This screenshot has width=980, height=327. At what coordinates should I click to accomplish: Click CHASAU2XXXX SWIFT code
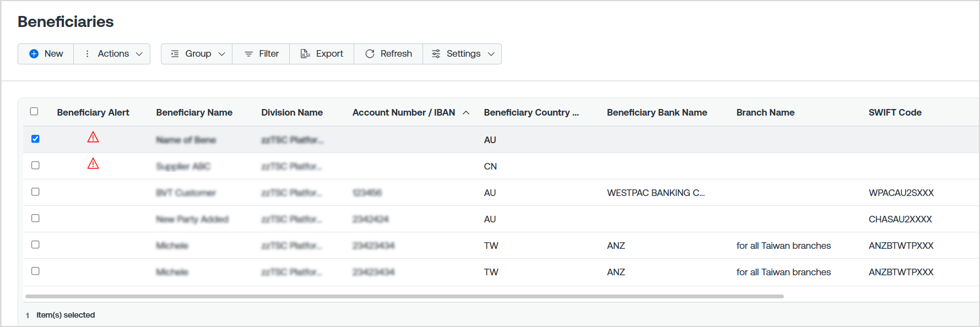900,219
